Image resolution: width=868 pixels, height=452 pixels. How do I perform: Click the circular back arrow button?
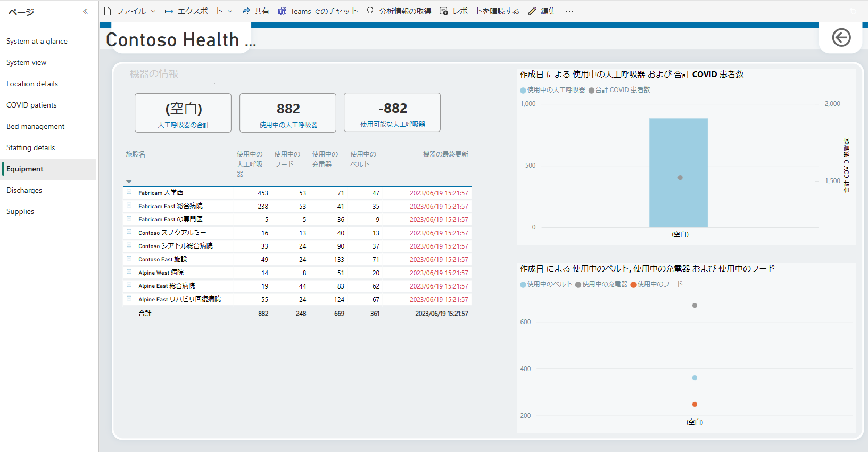[x=841, y=38]
